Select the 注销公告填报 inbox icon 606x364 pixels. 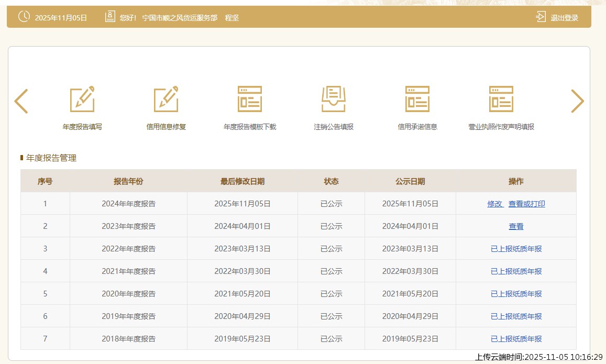tap(334, 99)
